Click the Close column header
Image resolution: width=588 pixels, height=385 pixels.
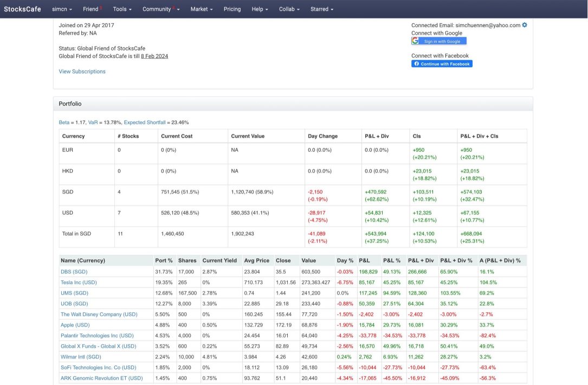[x=283, y=260]
